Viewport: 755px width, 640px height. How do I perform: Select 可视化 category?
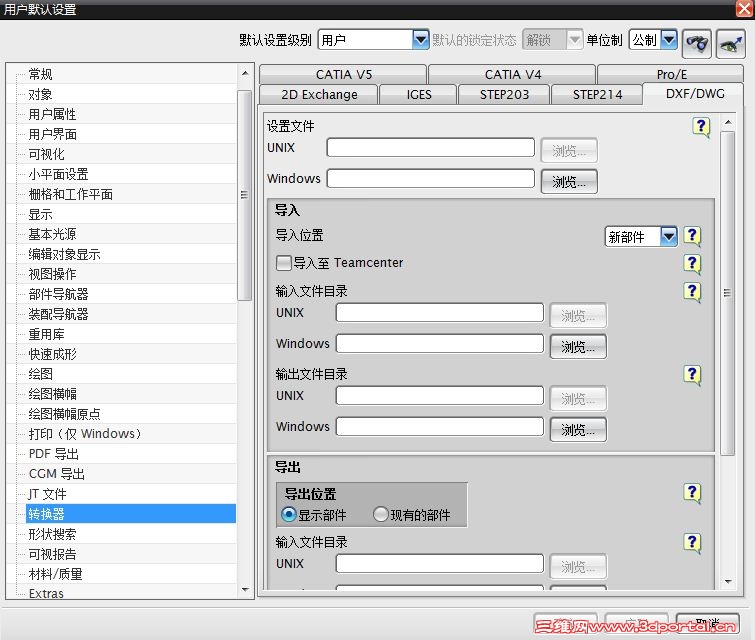pos(46,154)
